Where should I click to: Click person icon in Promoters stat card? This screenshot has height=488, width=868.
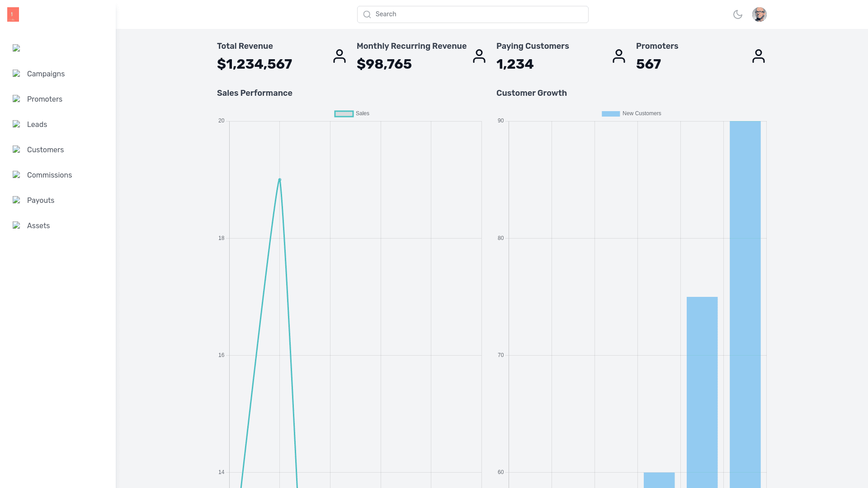[759, 56]
